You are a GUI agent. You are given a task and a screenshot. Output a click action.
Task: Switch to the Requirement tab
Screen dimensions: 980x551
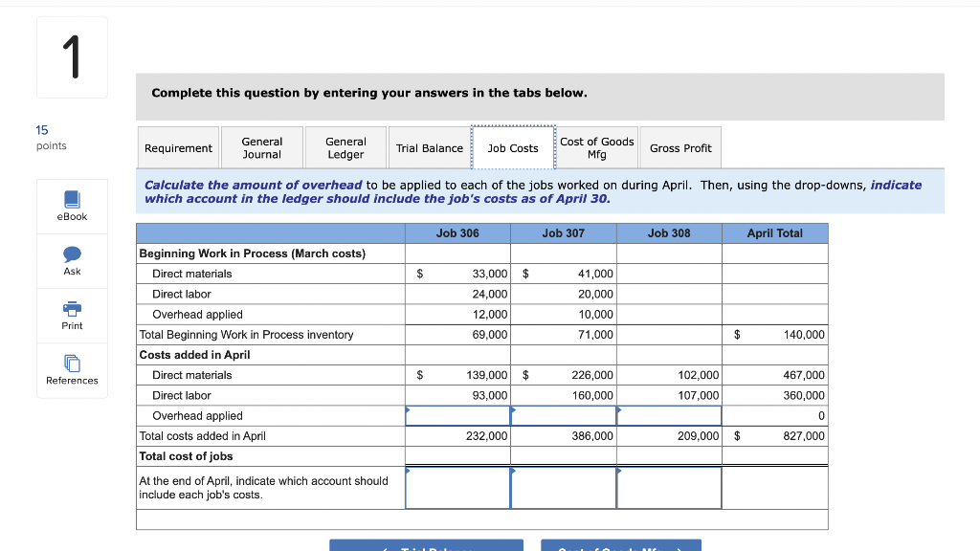click(x=178, y=147)
